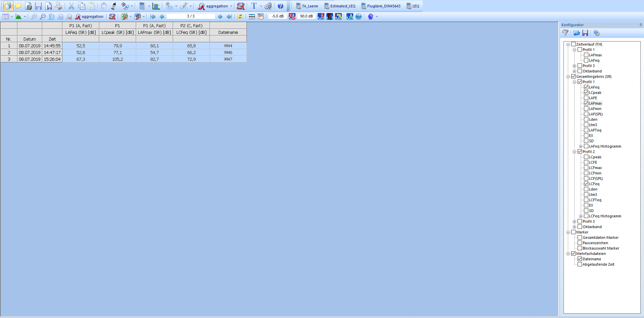Screen dimensions: 644x318
Task: Click the zoom out magnifier icon
Action: click(43, 16)
